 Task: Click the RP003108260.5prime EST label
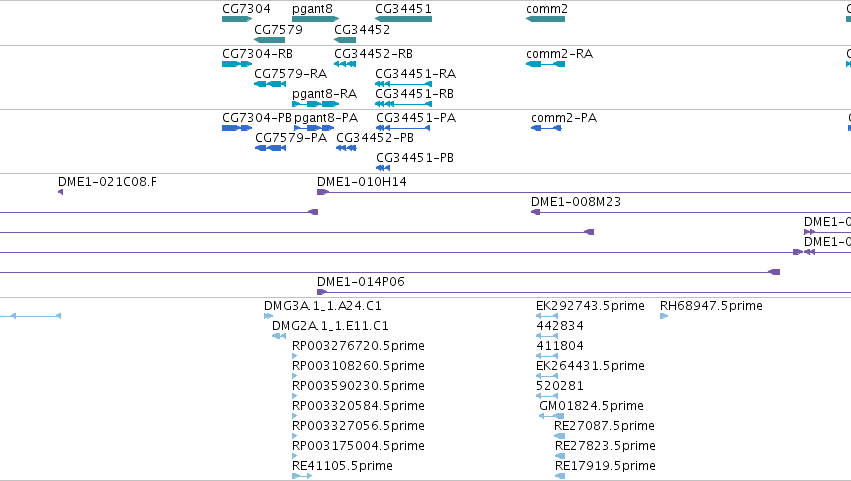(x=358, y=366)
